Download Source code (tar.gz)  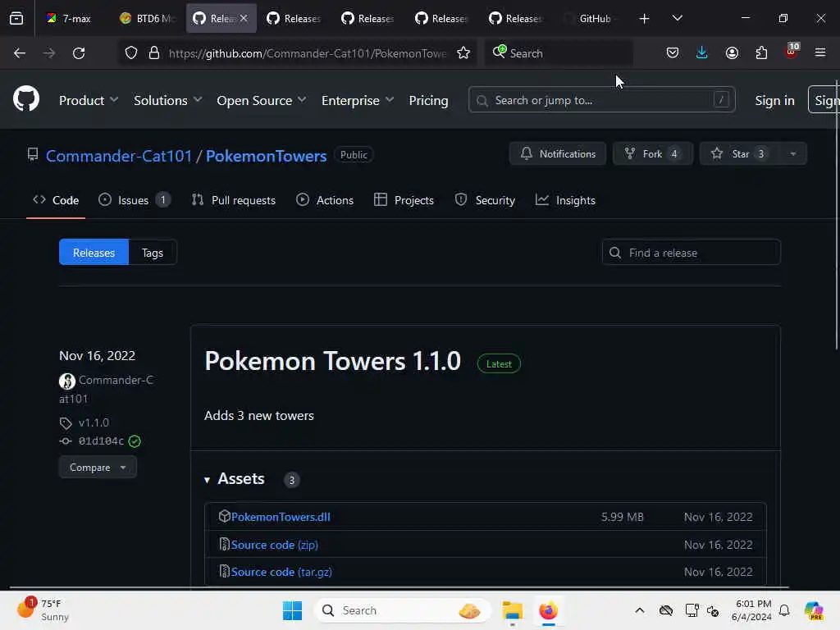[x=281, y=572]
